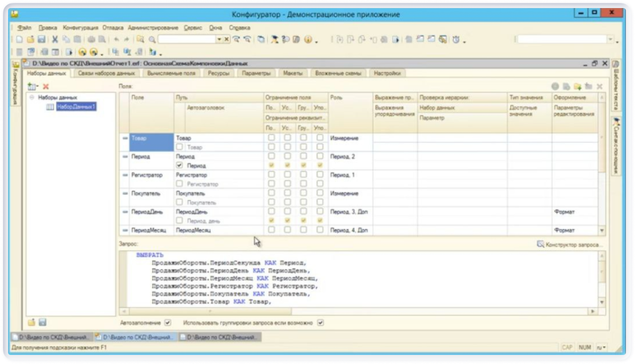Switch to the Настройки tab
Image resolution: width=635 pixels, height=364 pixels.
[387, 73]
